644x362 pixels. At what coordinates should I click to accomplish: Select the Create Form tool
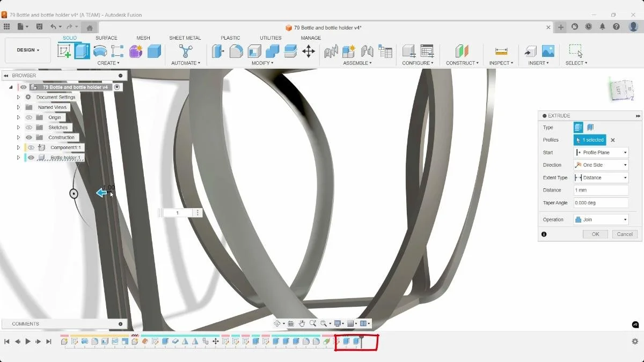pos(136,51)
